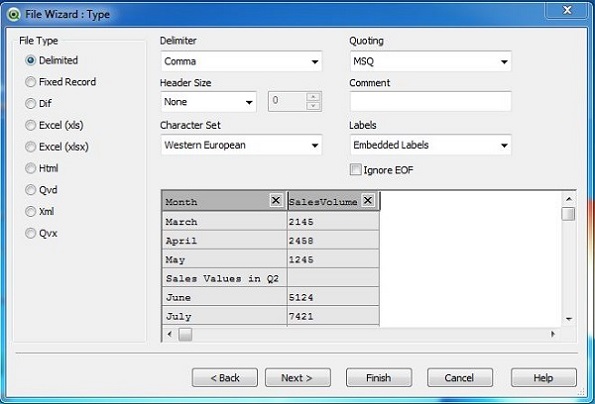Click the 7421 sales value cell

tap(333, 316)
